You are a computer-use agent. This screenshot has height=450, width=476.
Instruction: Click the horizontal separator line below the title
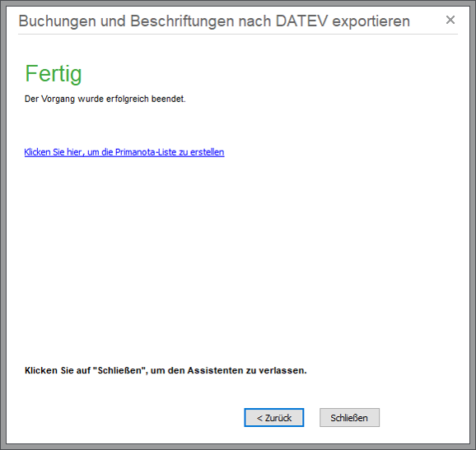pyautogui.click(x=238, y=35)
